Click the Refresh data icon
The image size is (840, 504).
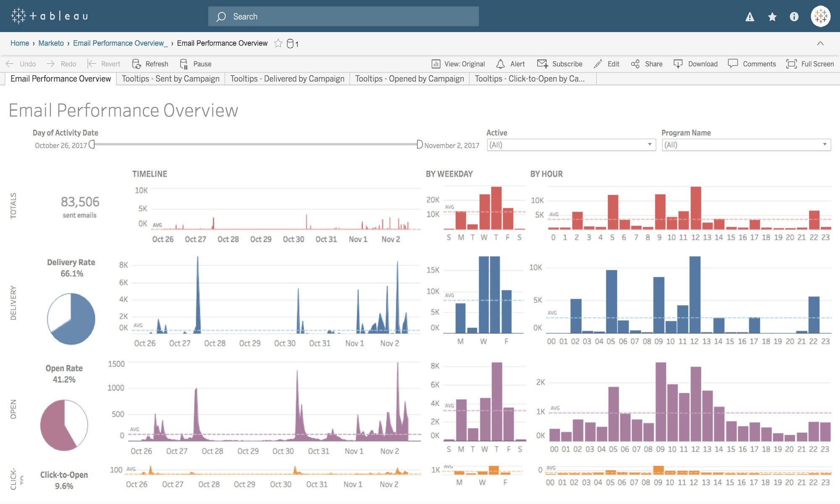136,64
